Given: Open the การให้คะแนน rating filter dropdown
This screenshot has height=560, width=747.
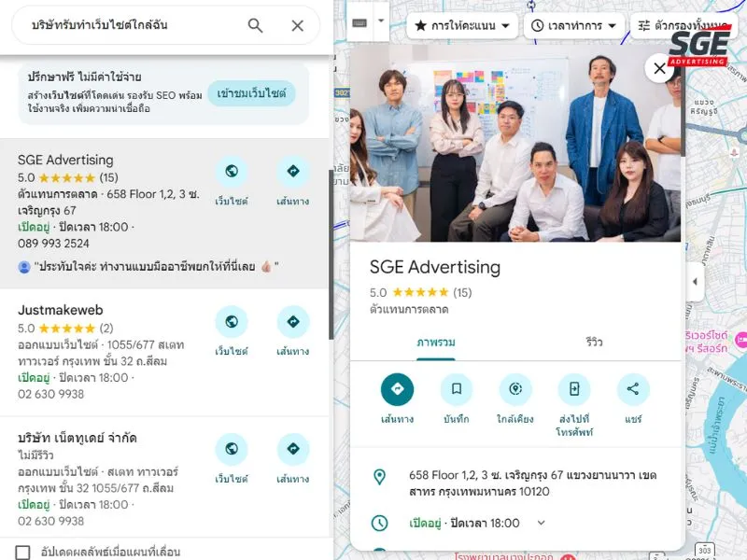Looking at the screenshot, I should [462, 25].
